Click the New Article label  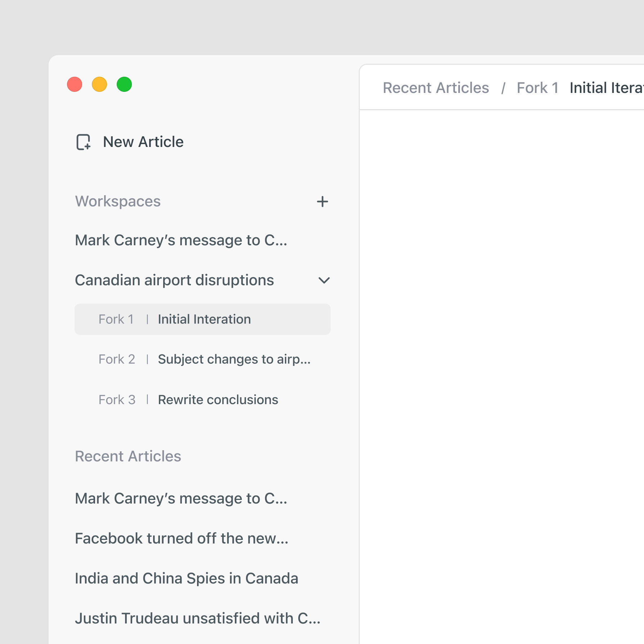click(143, 142)
